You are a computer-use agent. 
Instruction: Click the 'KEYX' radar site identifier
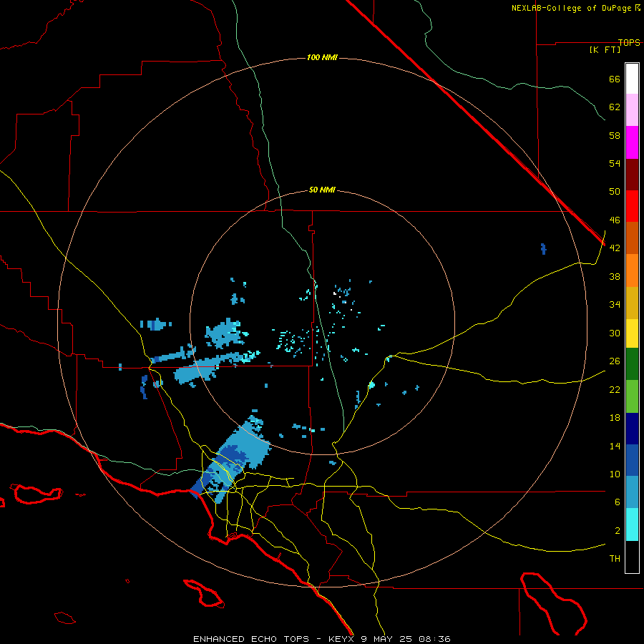(341, 639)
